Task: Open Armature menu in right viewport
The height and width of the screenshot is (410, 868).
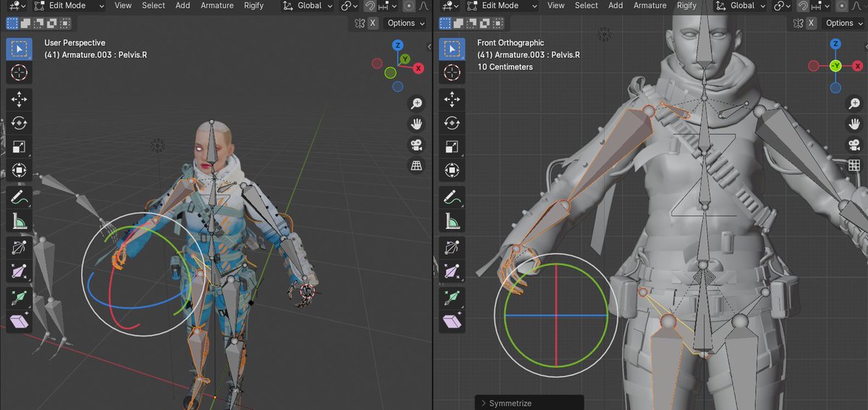Action: [650, 6]
